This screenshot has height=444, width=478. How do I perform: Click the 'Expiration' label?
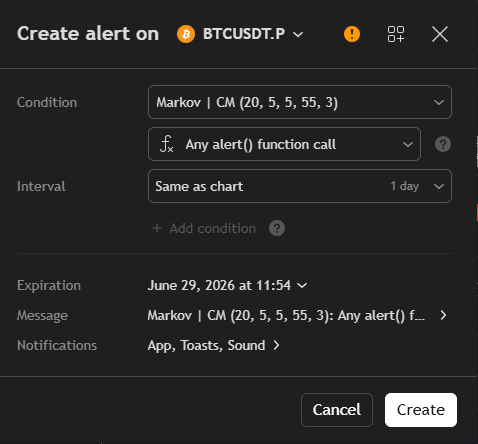click(49, 286)
